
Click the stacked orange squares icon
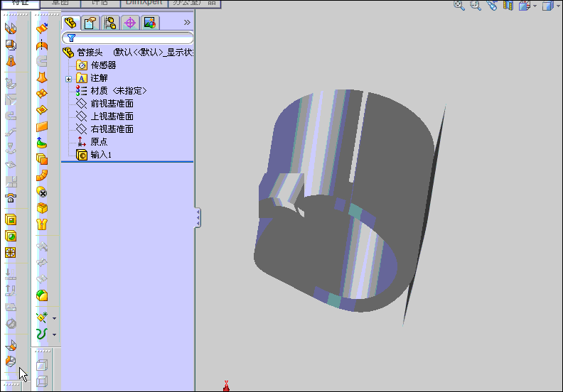(x=42, y=159)
